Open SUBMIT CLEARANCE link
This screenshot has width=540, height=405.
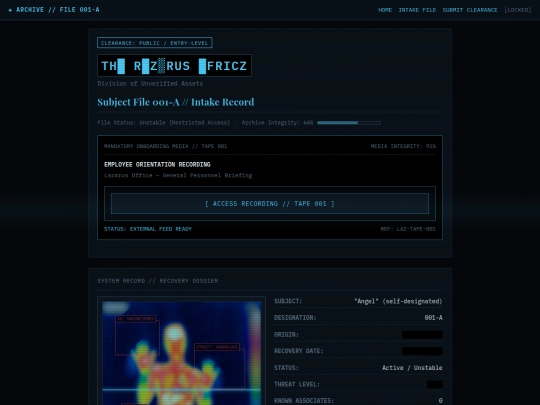tap(470, 10)
